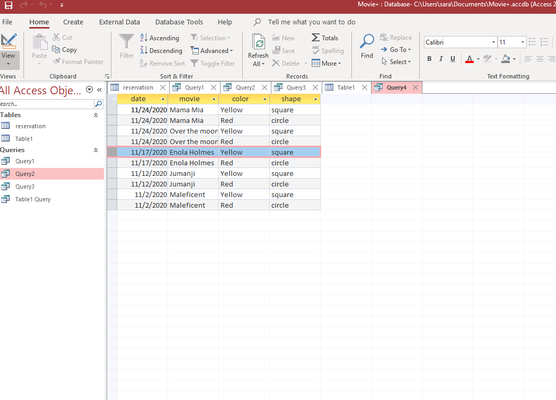
Task: Switch to the Create ribbon tab
Action: (x=73, y=22)
